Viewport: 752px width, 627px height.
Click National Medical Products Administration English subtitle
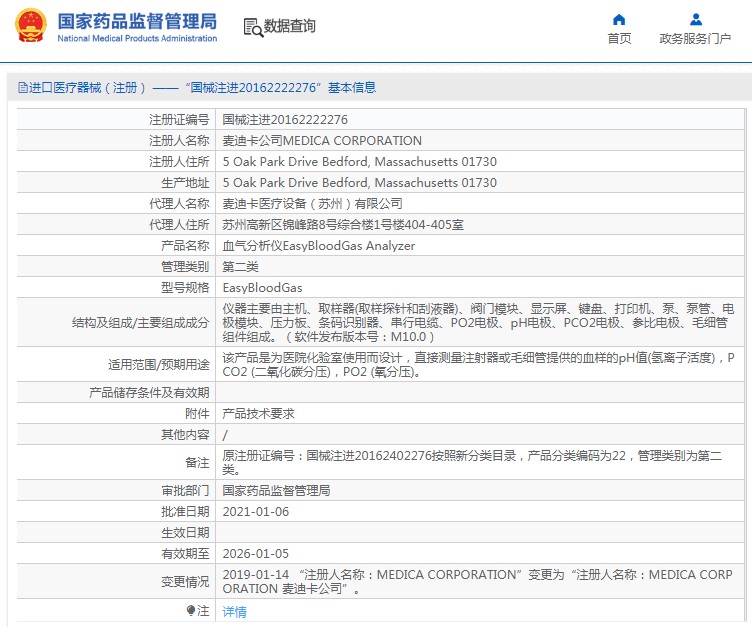point(136,39)
